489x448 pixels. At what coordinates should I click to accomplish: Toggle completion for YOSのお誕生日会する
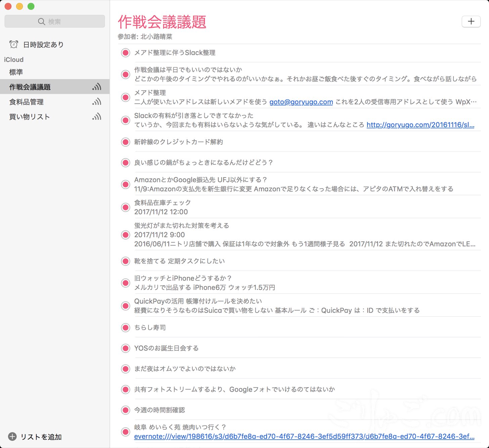coord(125,348)
